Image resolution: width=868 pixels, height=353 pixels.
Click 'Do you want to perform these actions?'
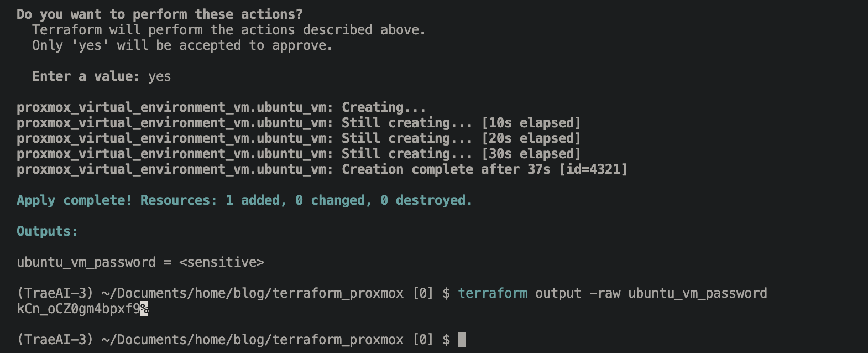(x=160, y=14)
